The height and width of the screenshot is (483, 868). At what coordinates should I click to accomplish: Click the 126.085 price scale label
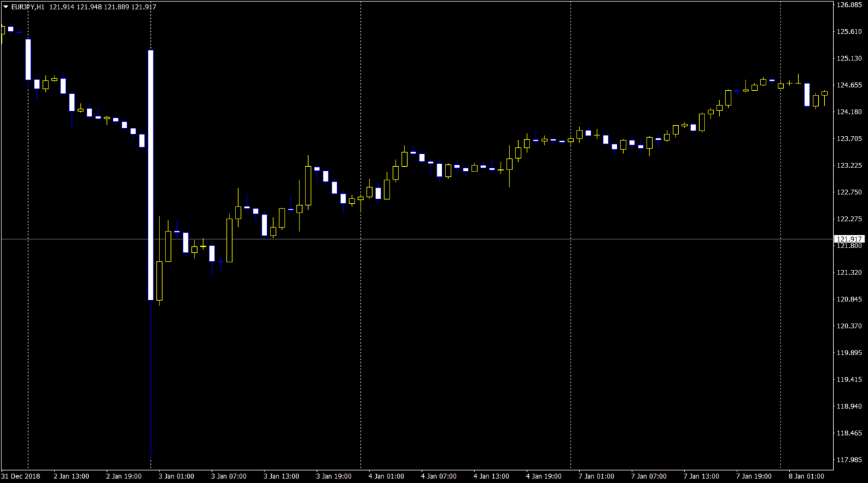pyautogui.click(x=848, y=5)
